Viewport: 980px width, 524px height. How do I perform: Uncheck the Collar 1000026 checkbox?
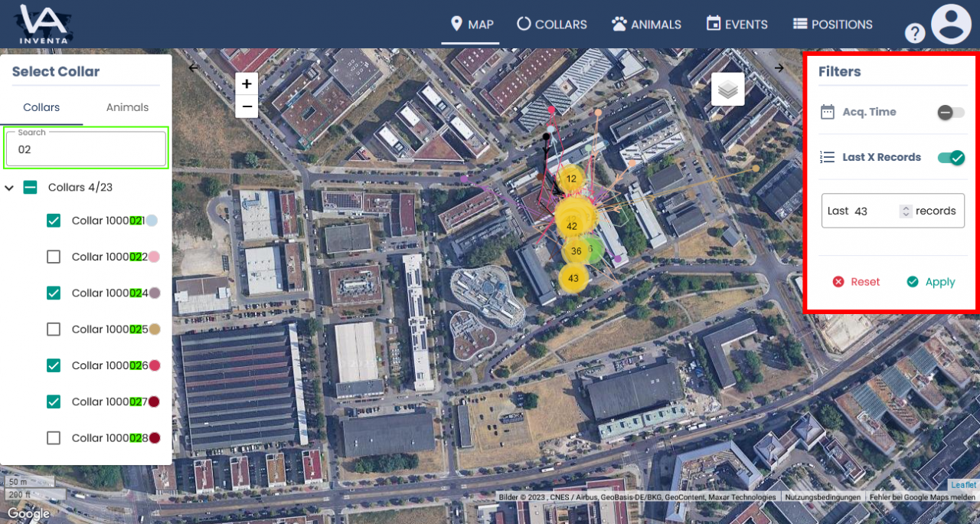(x=54, y=365)
